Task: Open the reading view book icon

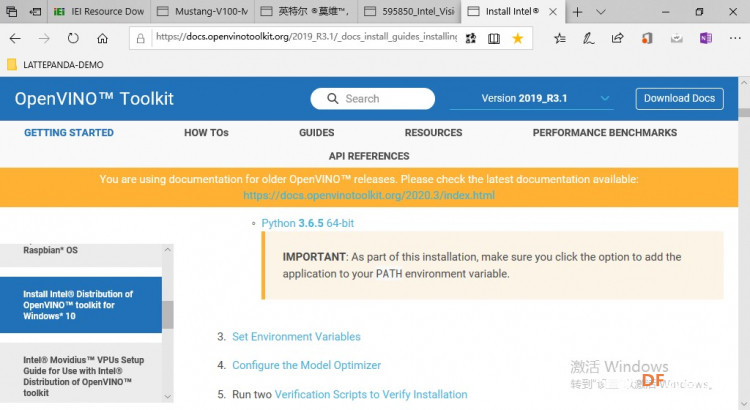Action: 494,38
